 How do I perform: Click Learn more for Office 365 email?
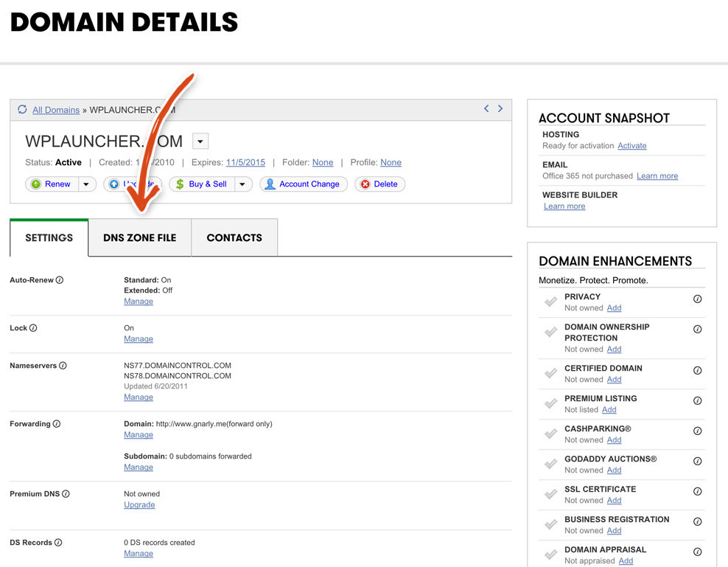click(657, 175)
